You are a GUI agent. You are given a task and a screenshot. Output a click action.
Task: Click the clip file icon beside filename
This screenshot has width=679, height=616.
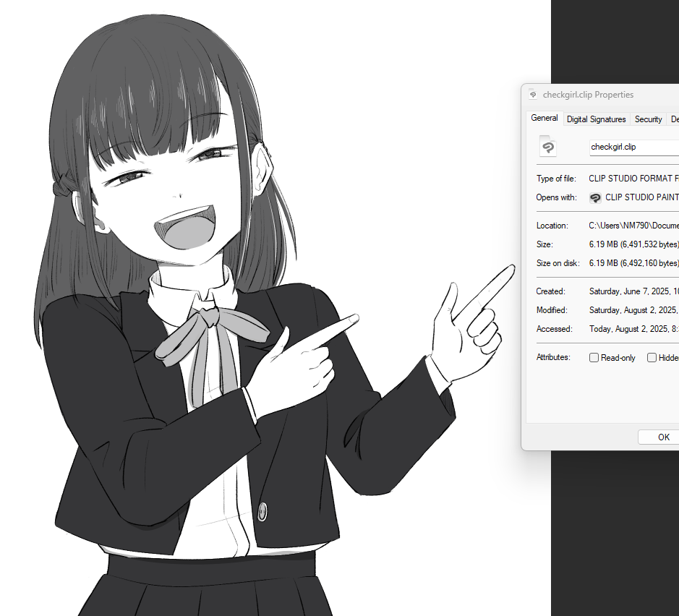pyautogui.click(x=547, y=146)
